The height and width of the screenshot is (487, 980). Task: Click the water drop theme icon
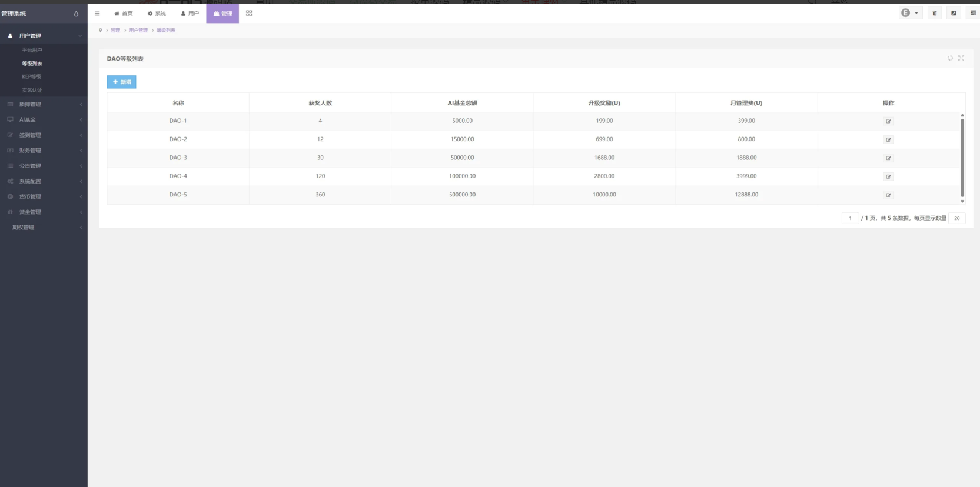coord(76,14)
